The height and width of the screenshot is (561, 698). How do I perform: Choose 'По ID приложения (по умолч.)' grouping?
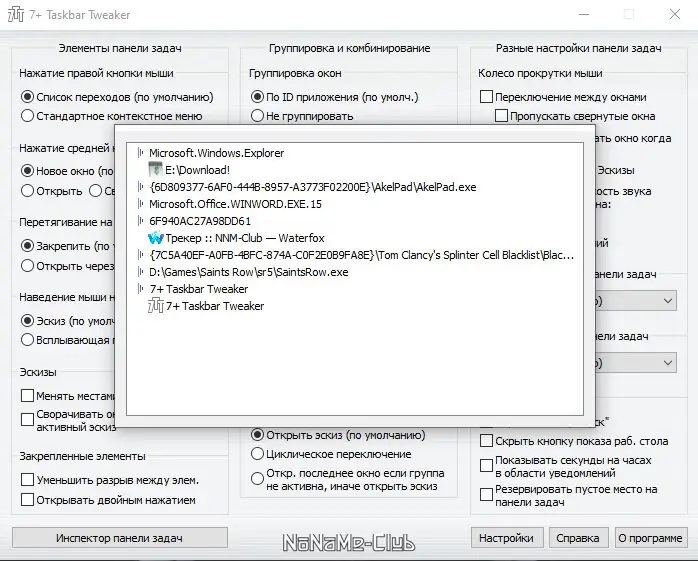pos(257,97)
